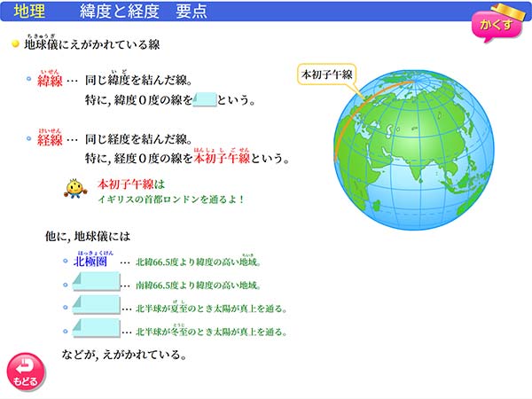Click the bullet on the 南緯66.5度 row
Image resolution: width=532 pixels, height=399 pixels.
tap(66, 285)
